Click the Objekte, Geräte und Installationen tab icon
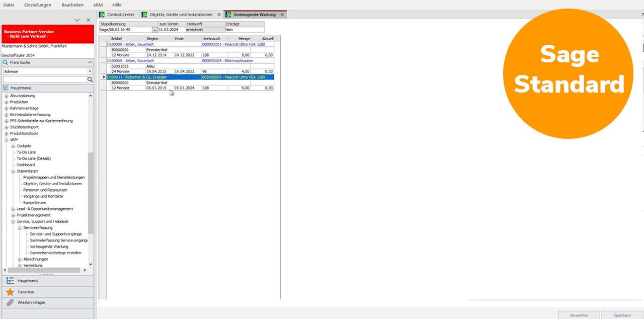The width and height of the screenshot is (644, 319). tap(145, 15)
